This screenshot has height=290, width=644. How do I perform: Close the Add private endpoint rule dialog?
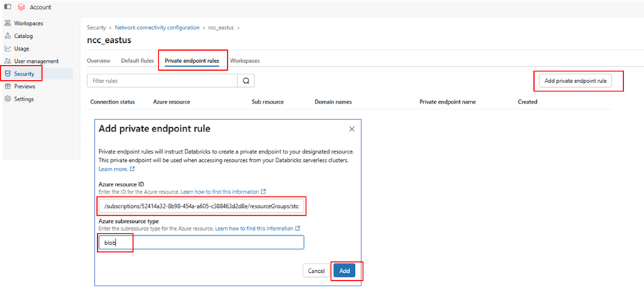[351, 129]
